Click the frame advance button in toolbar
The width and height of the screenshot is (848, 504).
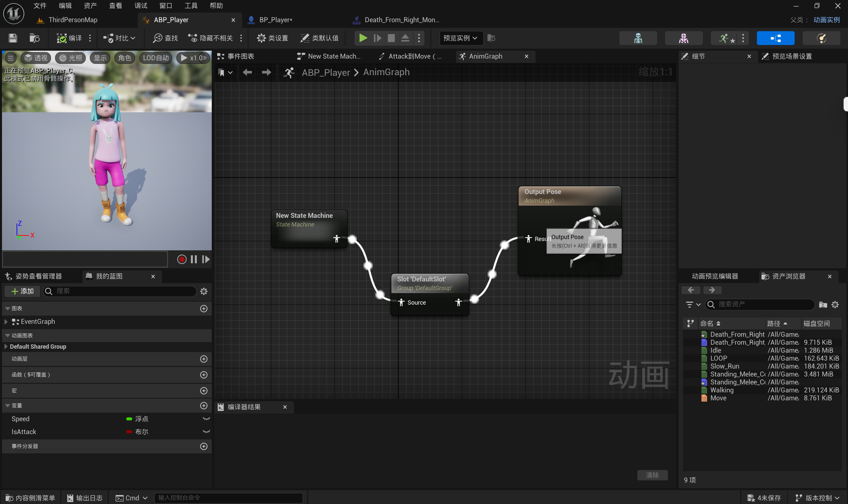(377, 38)
